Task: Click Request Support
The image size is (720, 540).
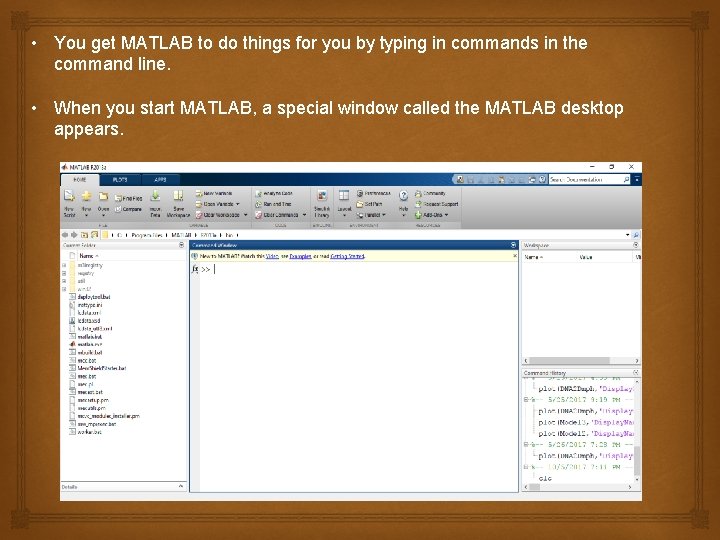Action: click(437, 204)
